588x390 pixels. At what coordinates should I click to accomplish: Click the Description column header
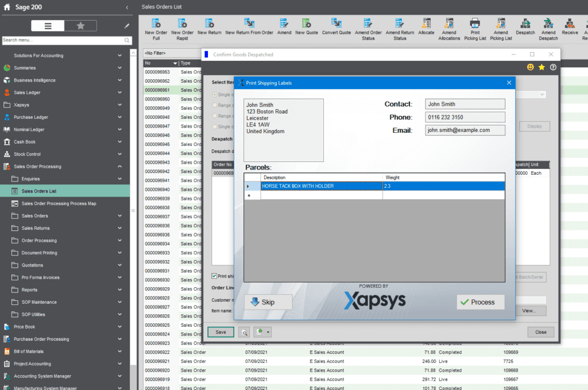click(x=322, y=177)
